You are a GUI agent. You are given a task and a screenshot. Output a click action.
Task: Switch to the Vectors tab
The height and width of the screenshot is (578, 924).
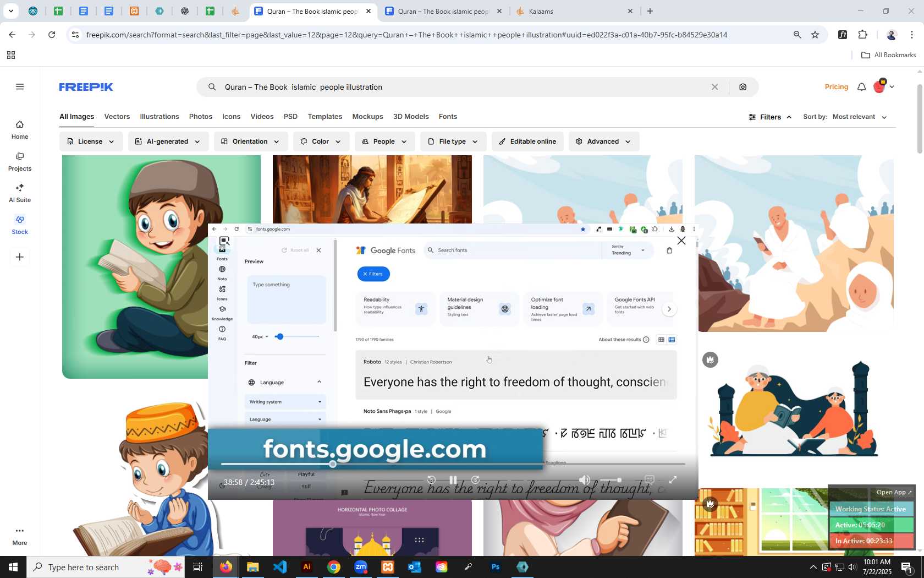[x=117, y=117]
